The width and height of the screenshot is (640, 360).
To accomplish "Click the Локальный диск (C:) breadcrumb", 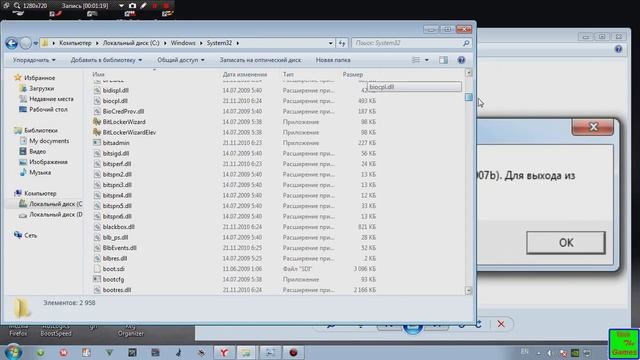I will (x=131, y=43).
